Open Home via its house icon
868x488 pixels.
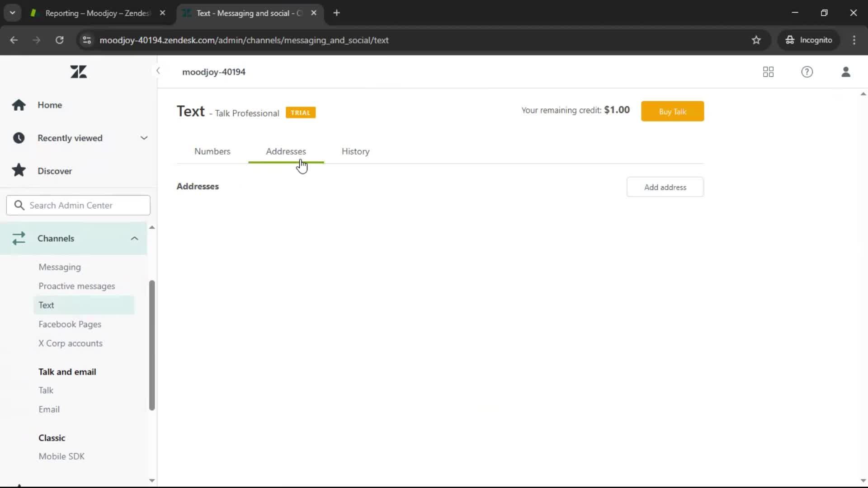pyautogui.click(x=19, y=105)
